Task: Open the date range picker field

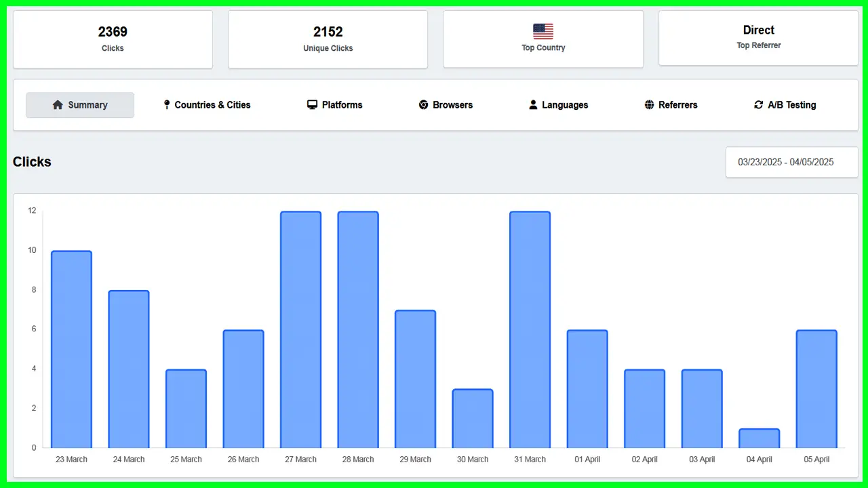Action: [x=791, y=163]
